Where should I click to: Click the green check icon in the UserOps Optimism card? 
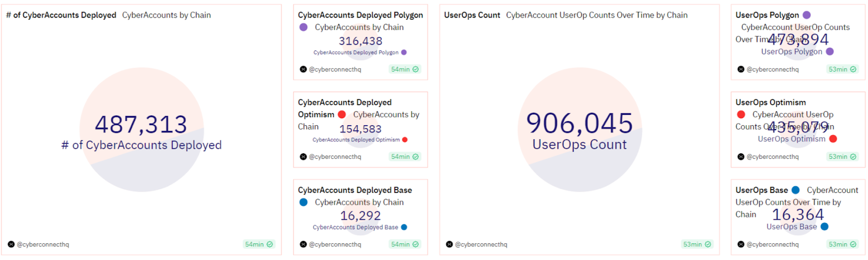point(853,157)
